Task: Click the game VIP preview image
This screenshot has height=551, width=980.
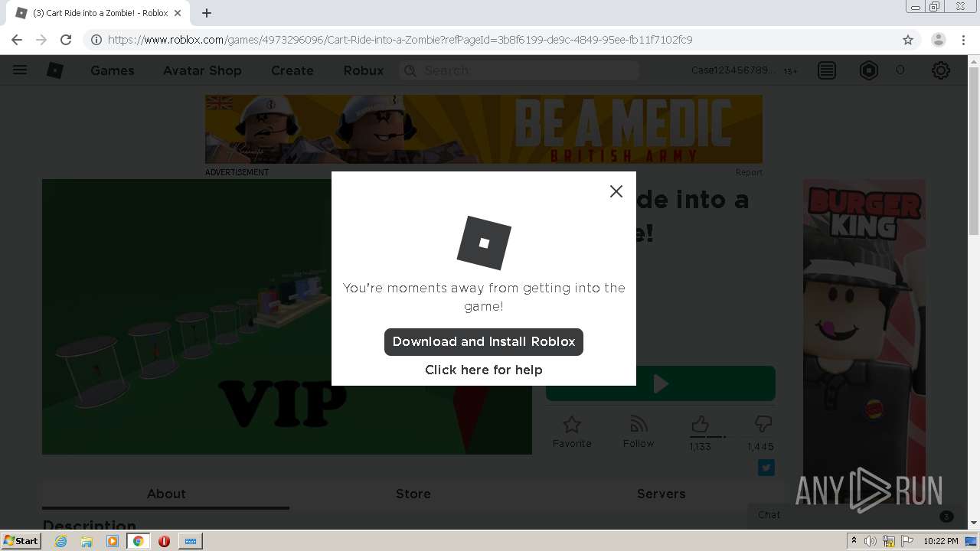Action: coord(286,317)
